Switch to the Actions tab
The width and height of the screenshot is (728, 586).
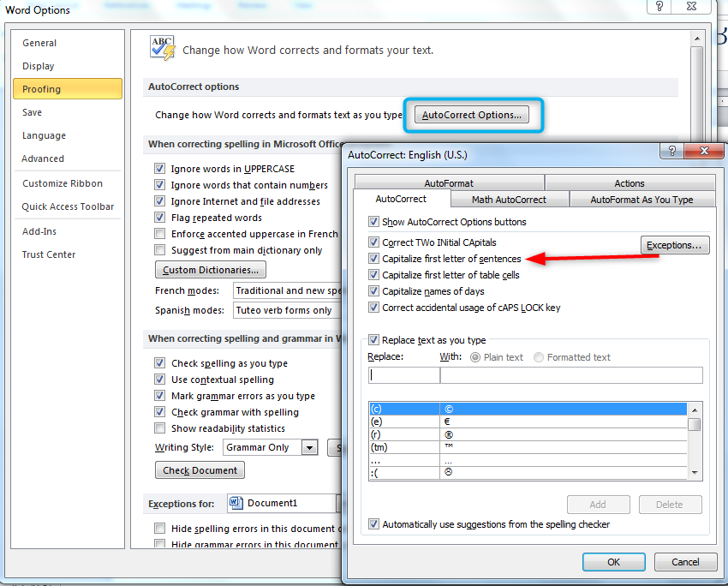(x=630, y=183)
